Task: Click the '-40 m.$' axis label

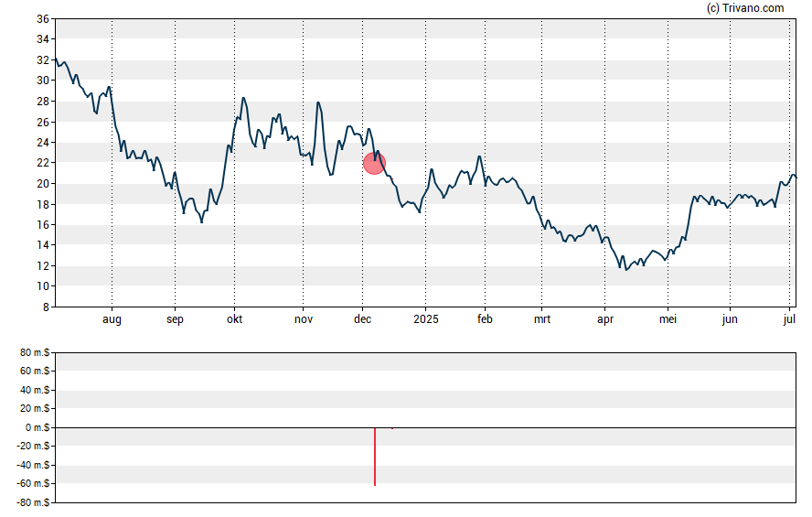Action: point(33,465)
